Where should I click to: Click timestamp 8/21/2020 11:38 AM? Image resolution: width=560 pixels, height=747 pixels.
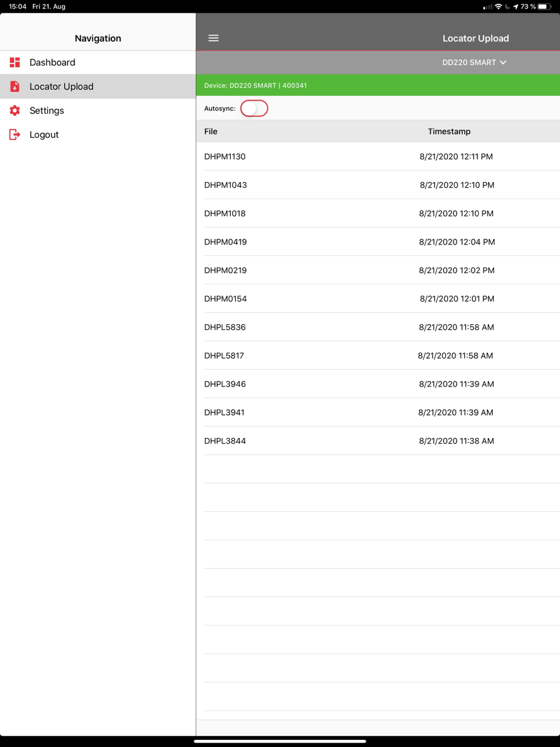pos(456,441)
